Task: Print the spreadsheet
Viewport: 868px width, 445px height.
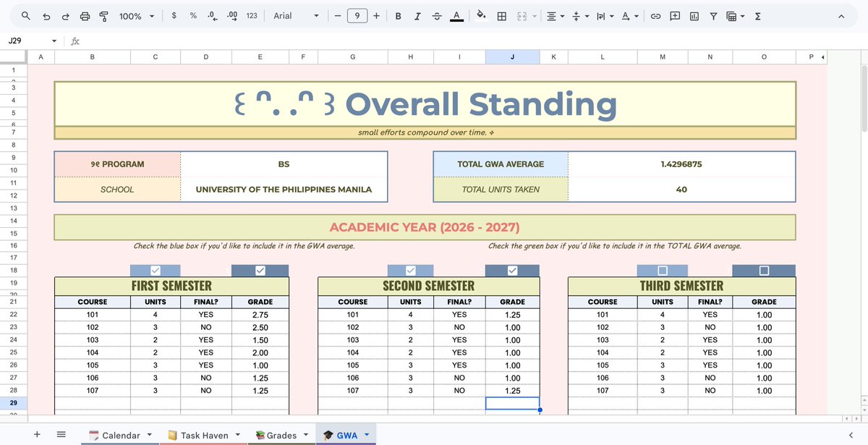Action: (x=85, y=16)
